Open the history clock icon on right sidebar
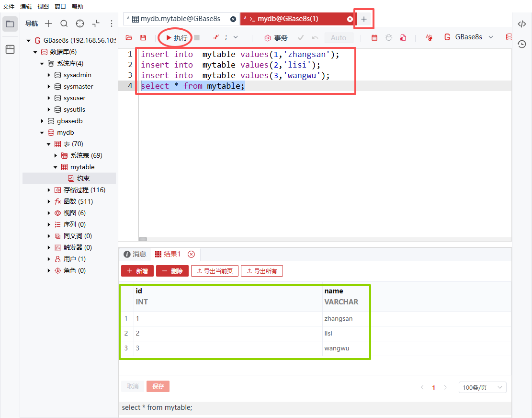The height and width of the screenshot is (418, 532). (522, 44)
